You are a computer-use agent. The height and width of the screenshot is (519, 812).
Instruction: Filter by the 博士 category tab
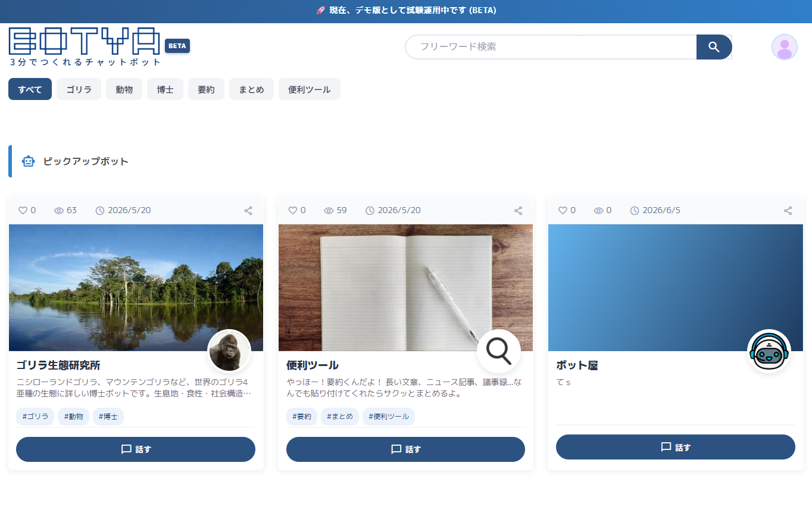click(165, 89)
